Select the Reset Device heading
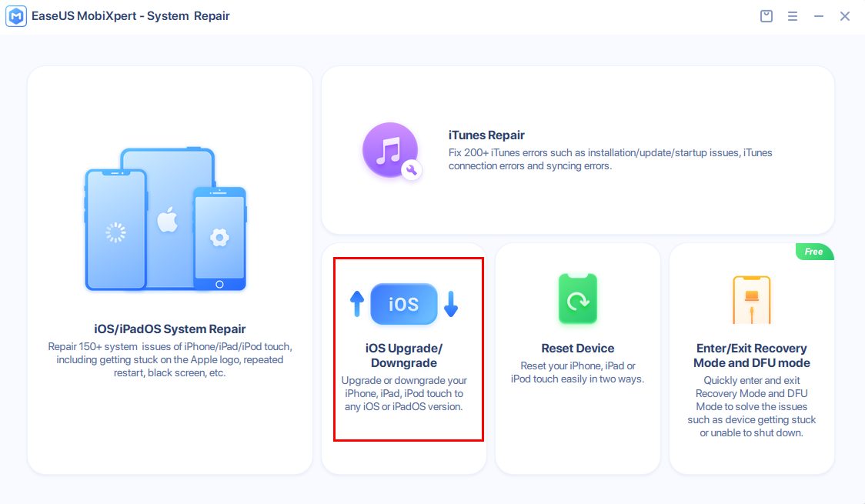 tap(578, 348)
